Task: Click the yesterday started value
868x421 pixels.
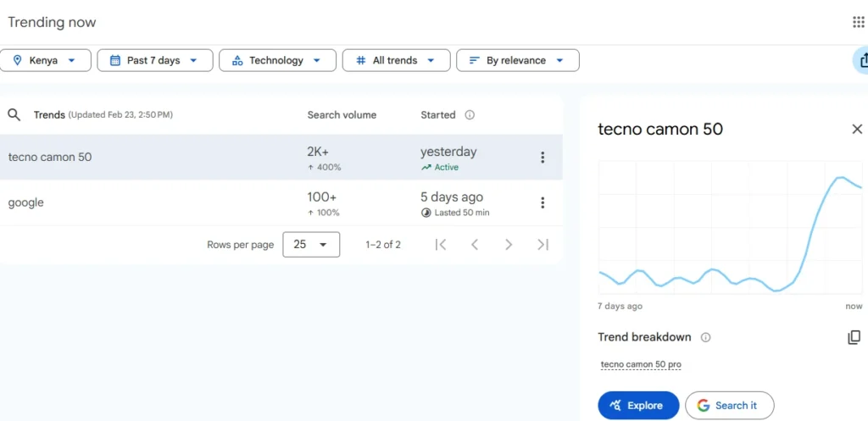Action: point(448,152)
